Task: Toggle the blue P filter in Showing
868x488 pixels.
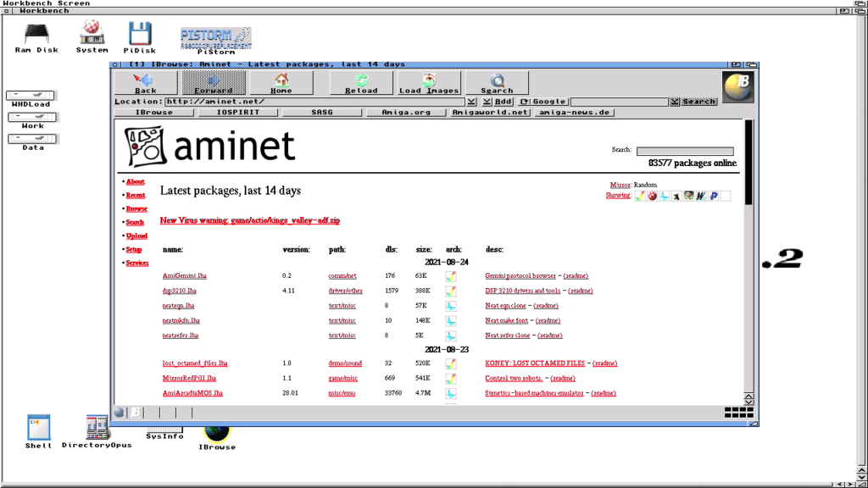Action: coord(714,196)
